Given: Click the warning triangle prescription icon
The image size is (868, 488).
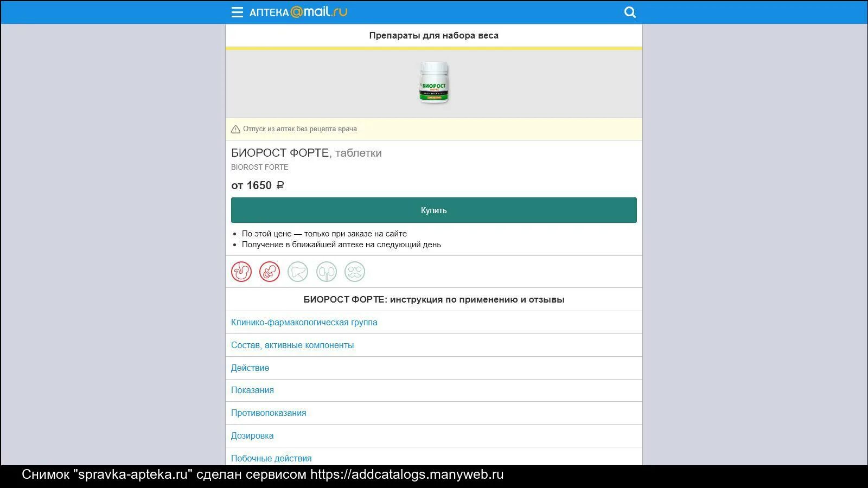Looking at the screenshot, I should pyautogui.click(x=235, y=129).
